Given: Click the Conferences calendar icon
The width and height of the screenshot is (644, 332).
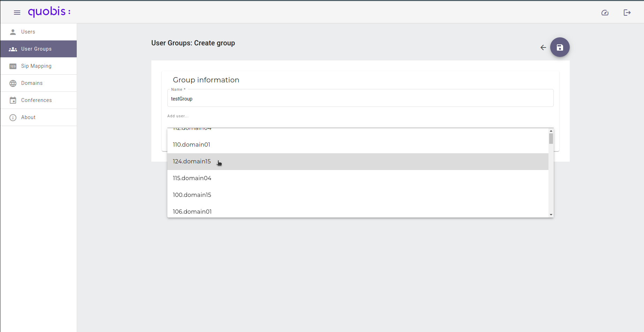Looking at the screenshot, I should pyautogui.click(x=13, y=100).
